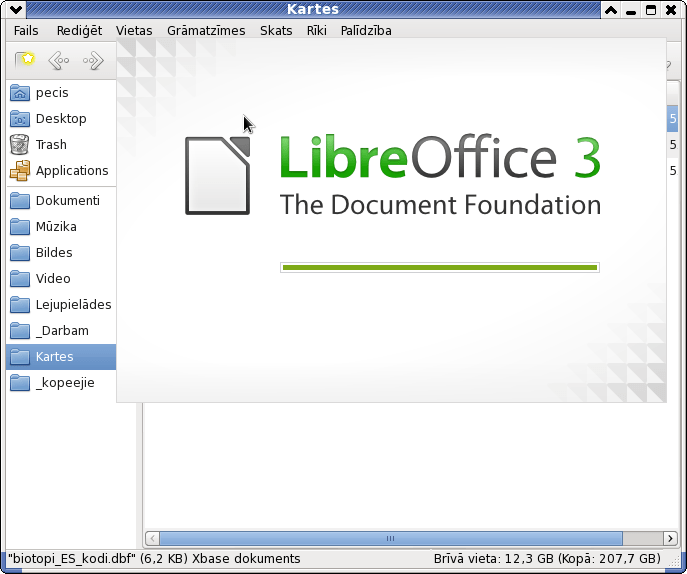The height and width of the screenshot is (574, 687).
Task: Select the _kopeejie folder icon
Action: (x=20, y=383)
